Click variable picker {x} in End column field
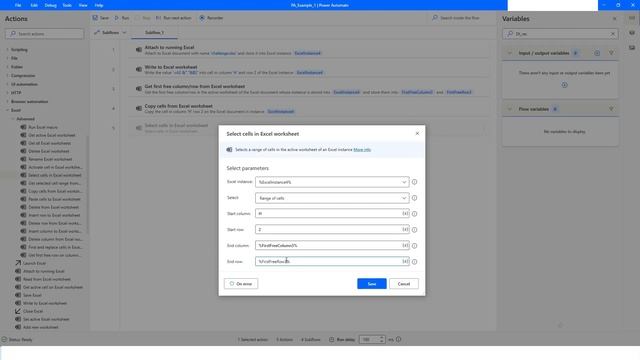 [405, 245]
